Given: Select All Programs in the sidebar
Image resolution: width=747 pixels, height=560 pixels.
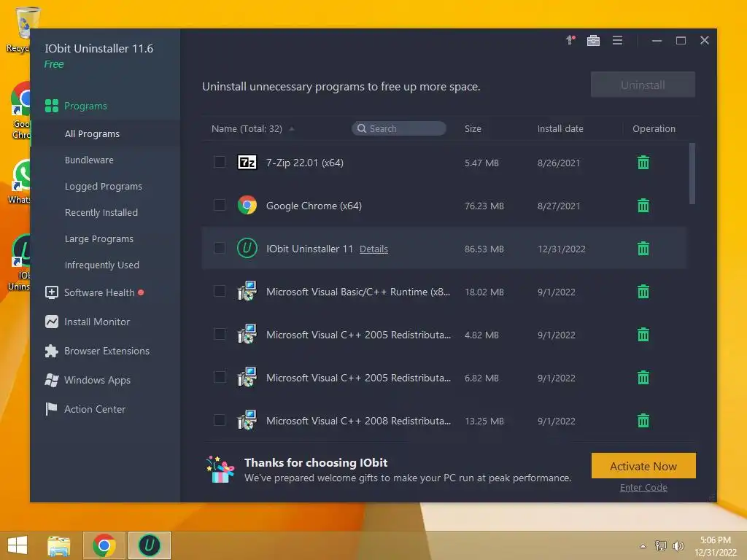Looking at the screenshot, I should click(92, 134).
